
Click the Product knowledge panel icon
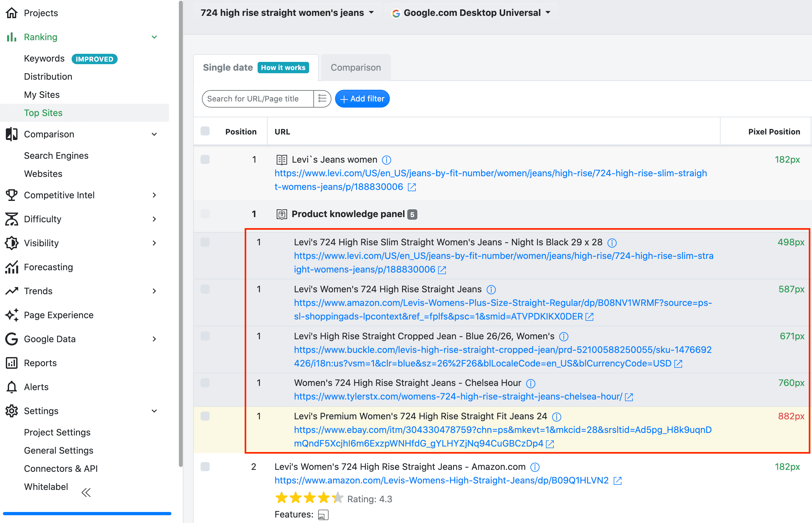coord(282,214)
